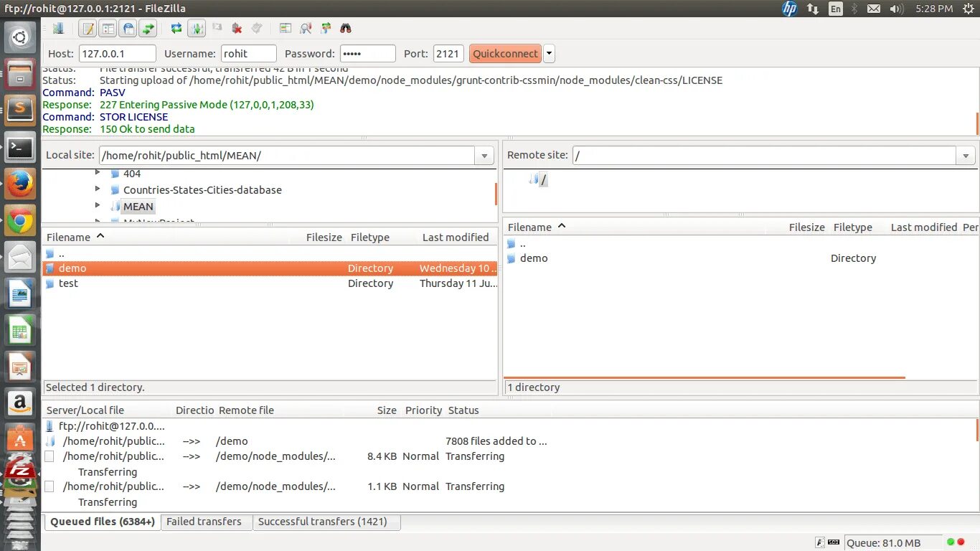Open the Local site path dropdown
This screenshot has height=551, width=980.
click(484, 156)
